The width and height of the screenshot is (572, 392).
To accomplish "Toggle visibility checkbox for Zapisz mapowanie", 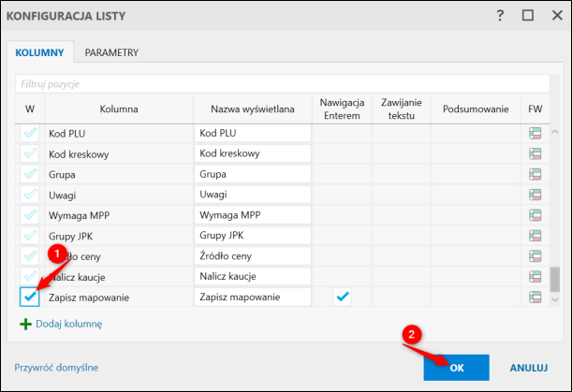I will click(x=30, y=297).
